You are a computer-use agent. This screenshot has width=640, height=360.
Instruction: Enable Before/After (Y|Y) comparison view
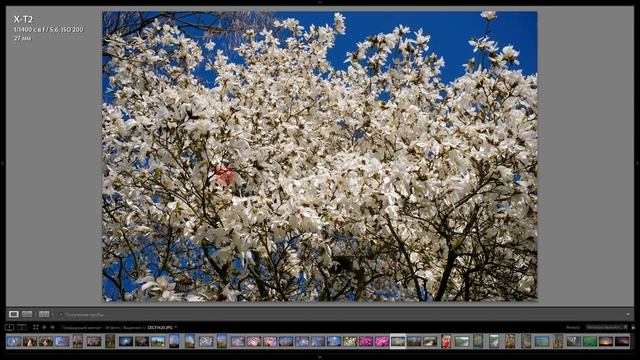tap(44, 314)
